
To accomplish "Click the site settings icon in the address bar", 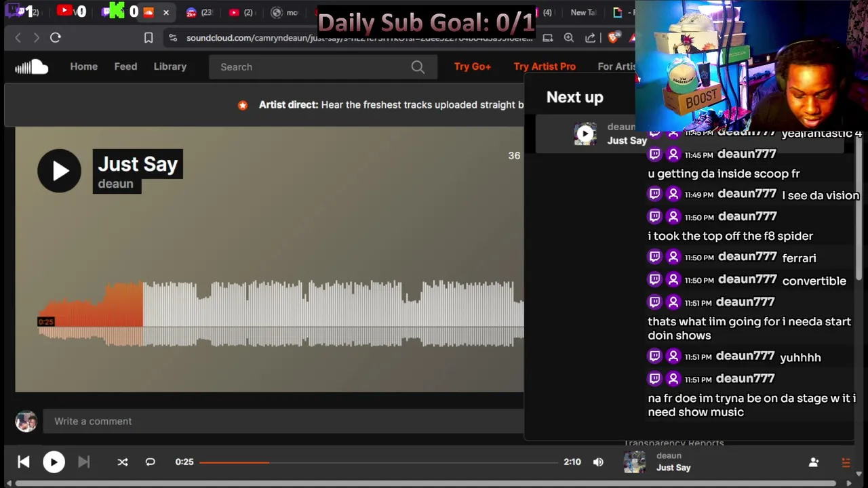I will click(x=174, y=38).
